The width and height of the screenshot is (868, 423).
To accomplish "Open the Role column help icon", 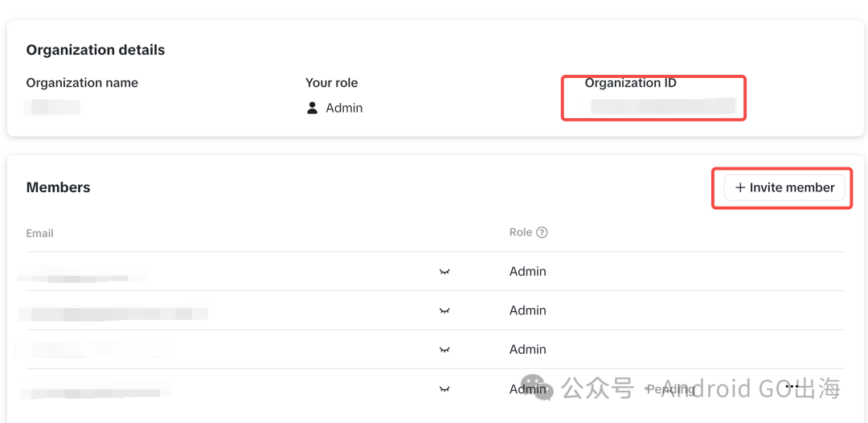I will click(x=542, y=232).
